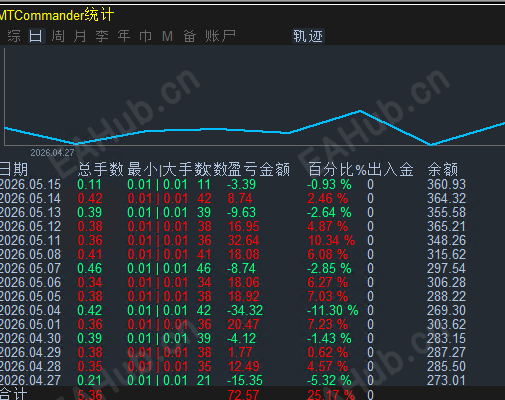Open the M tab

pos(167,36)
